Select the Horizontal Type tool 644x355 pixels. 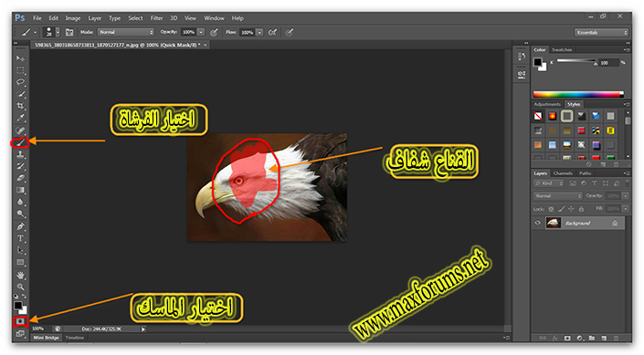point(20,238)
